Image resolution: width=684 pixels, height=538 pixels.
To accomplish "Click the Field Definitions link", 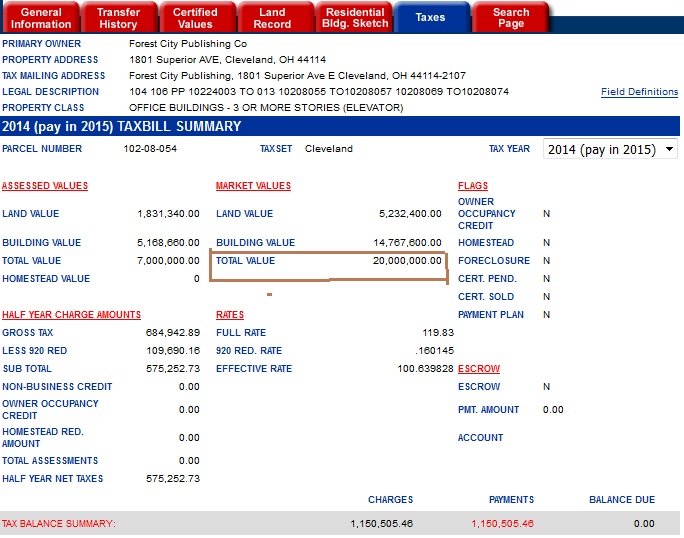I will pos(639,92).
